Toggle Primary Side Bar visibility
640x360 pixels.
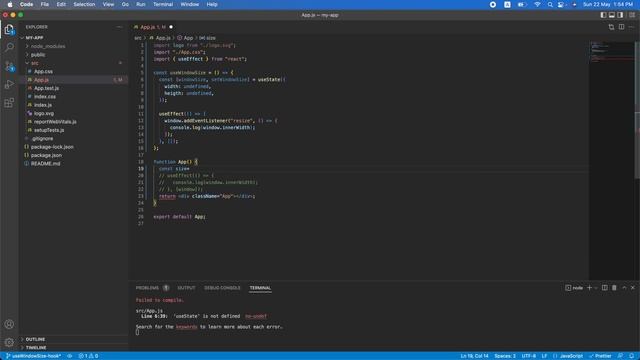point(603,15)
